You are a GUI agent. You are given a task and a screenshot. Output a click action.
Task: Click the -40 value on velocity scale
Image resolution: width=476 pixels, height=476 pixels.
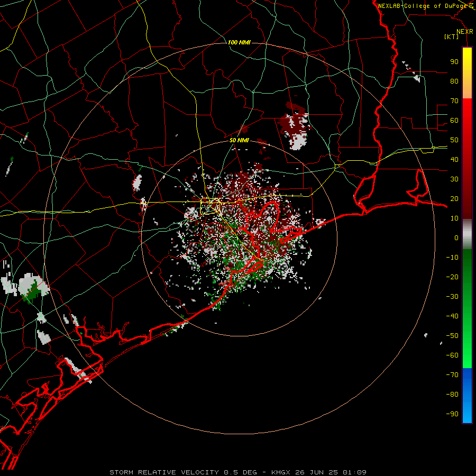tap(452, 316)
